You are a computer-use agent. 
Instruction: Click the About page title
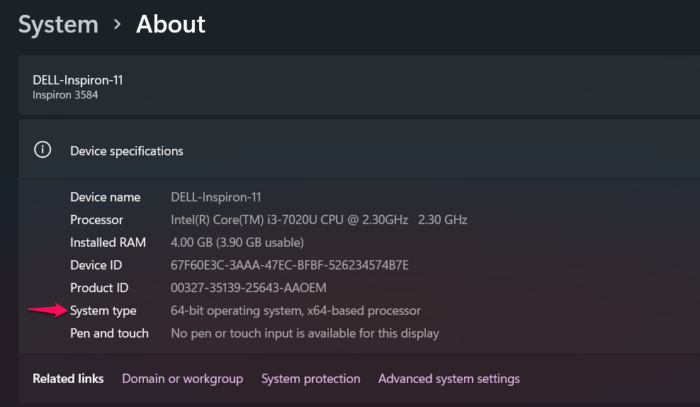tap(170, 24)
